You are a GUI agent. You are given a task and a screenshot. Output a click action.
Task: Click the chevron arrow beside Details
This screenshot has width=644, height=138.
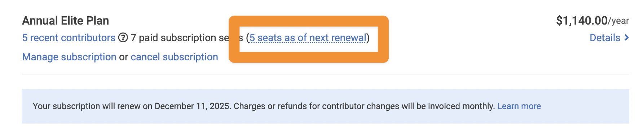click(626, 38)
